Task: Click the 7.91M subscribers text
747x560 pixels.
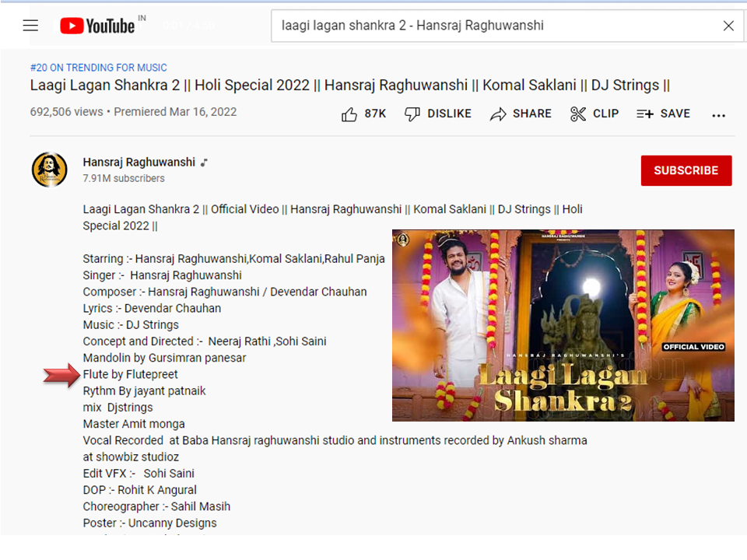Action: point(124,178)
